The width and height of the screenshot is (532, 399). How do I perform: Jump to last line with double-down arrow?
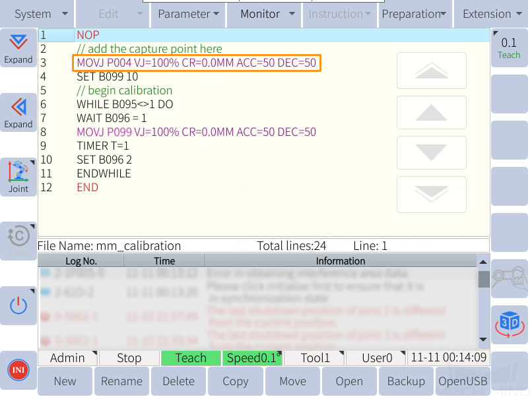(x=432, y=195)
